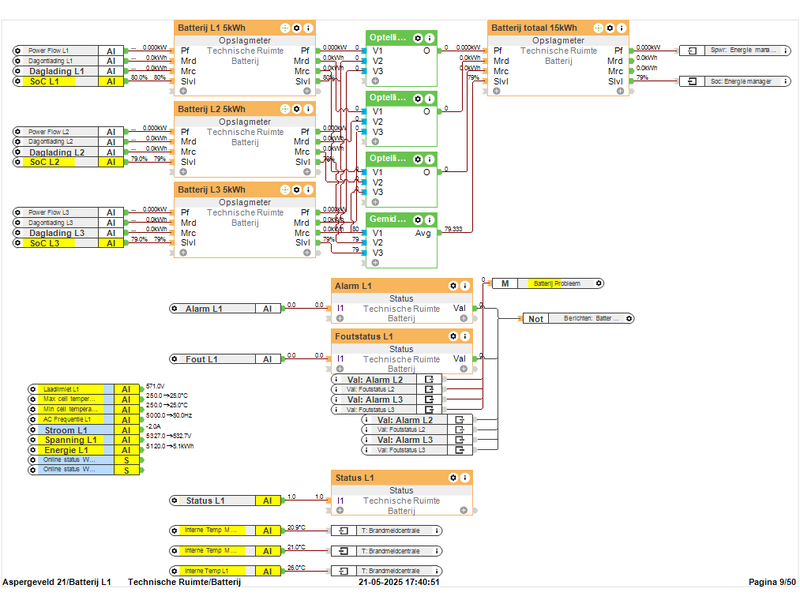The width and height of the screenshot is (800, 600).
Task: Select the Spanning L1 input
Action: (x=84, y=440)
